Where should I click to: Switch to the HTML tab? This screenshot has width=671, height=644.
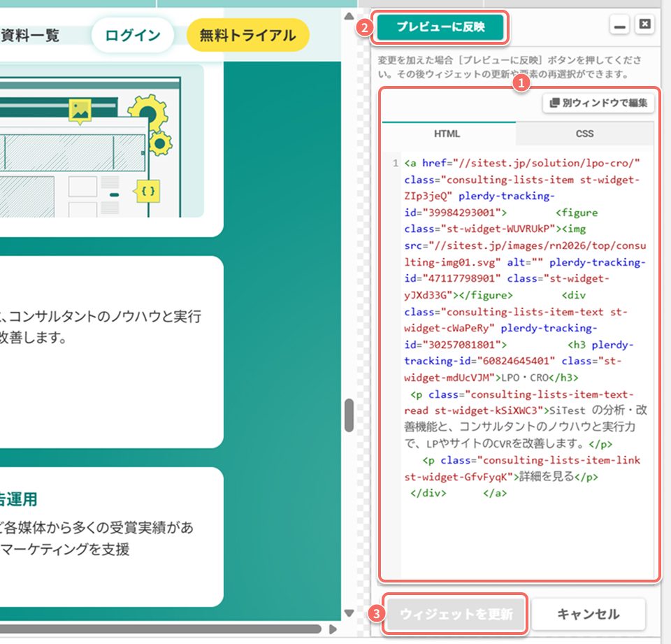click(447, 134)
